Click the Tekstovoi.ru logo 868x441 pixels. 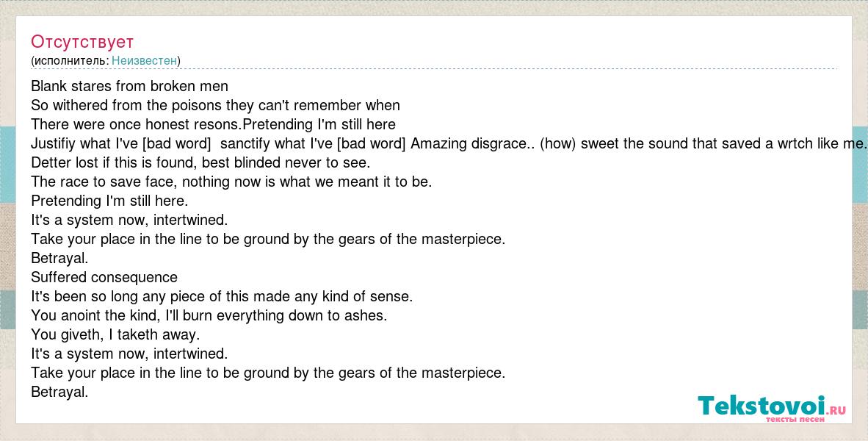click(772, 408)
